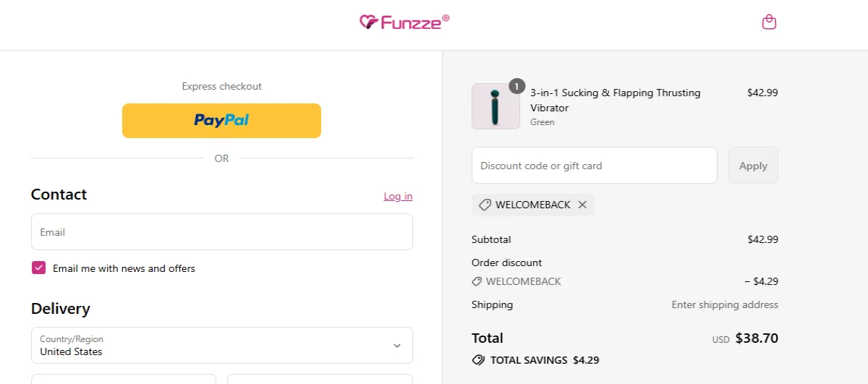Click the PayPal logo in express checkout
This screenshot has width=868, height=384.
tap(221, 120)
